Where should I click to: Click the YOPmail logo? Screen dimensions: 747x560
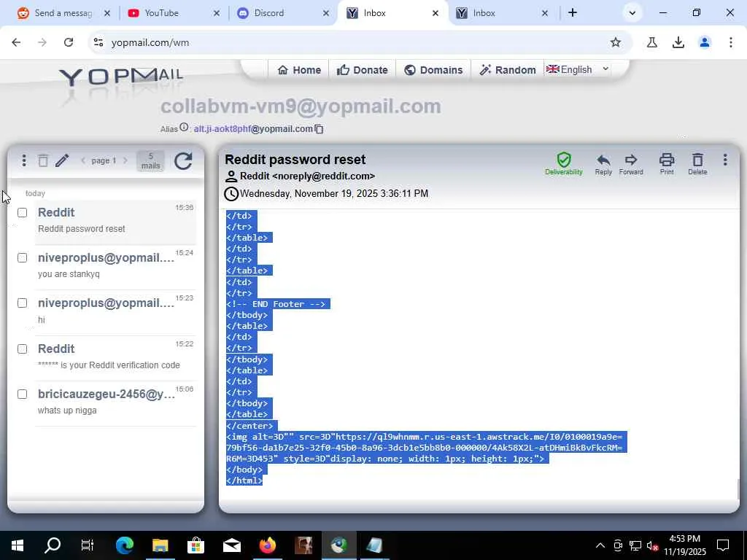pyautogui.click(x=122, y=79)
